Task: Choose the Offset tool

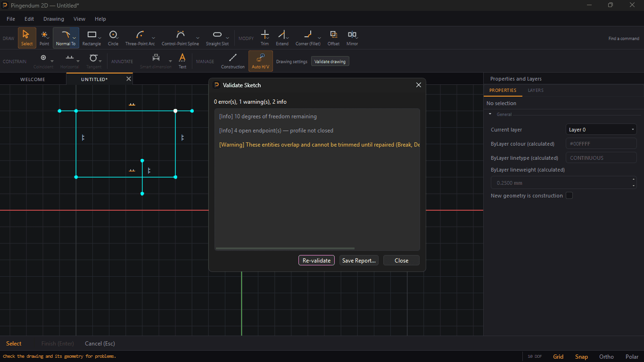Action: 334,38
